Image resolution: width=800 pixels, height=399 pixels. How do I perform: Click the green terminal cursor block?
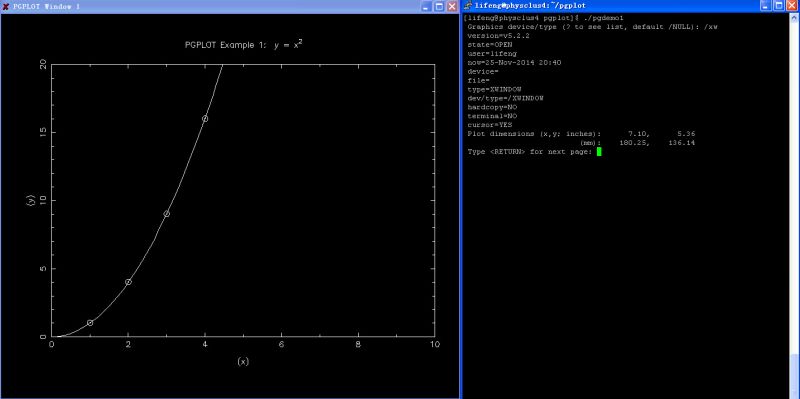coord(599,152)
